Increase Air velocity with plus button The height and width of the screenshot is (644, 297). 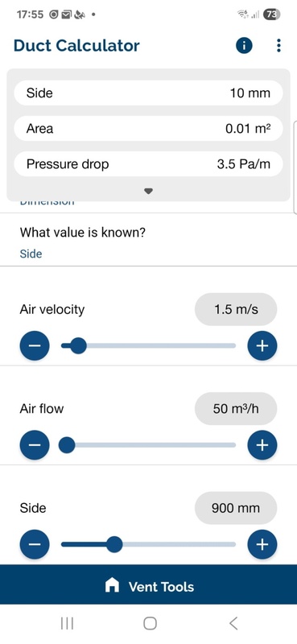[262, 346]
